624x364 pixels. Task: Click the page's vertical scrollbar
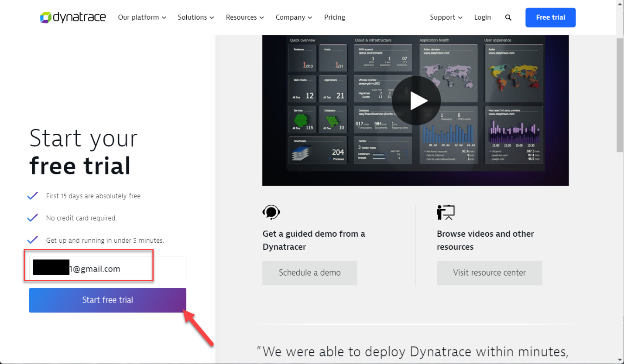[x=620, y=96]
